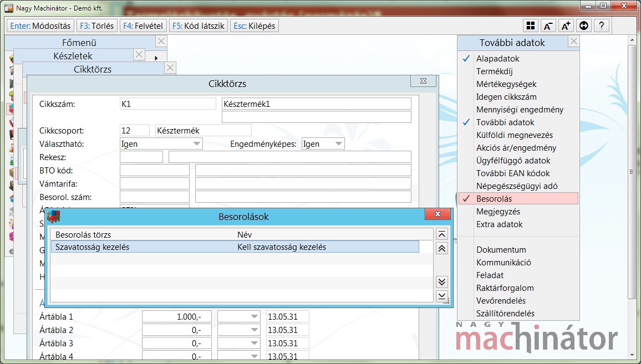Open the Választható dropdown
Image resolution: width=641 pixels, height=364 pixels.
pyautogui.click(x=196, y=144)
